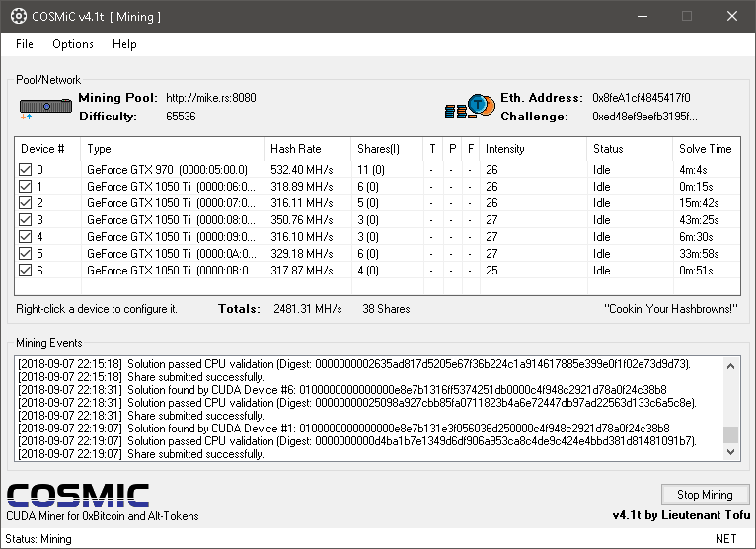Screen dimensions: 756x549
Task: Uncheck Device 0 GeForce GTX 970 checkbox
Action: [x=25, y=169]
